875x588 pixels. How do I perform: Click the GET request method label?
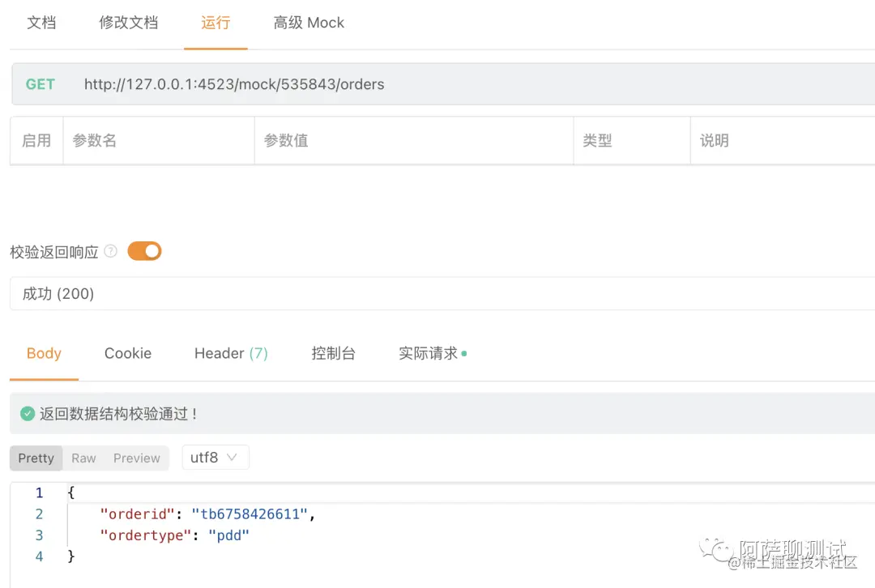point(41,84)
